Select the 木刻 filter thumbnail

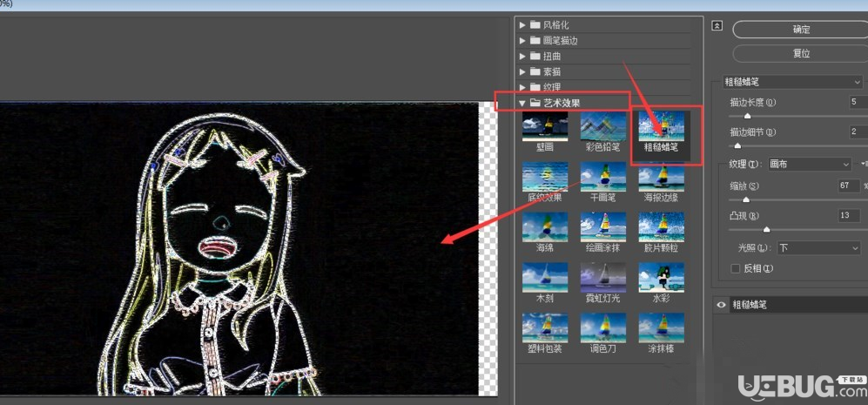[x=545, y=278]
